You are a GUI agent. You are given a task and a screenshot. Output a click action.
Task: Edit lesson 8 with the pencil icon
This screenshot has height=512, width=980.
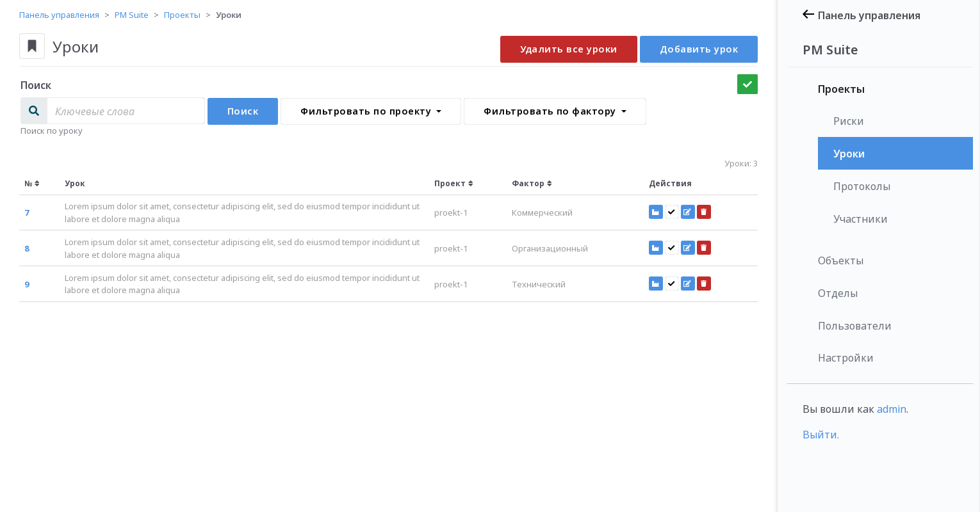click(688, 248)
